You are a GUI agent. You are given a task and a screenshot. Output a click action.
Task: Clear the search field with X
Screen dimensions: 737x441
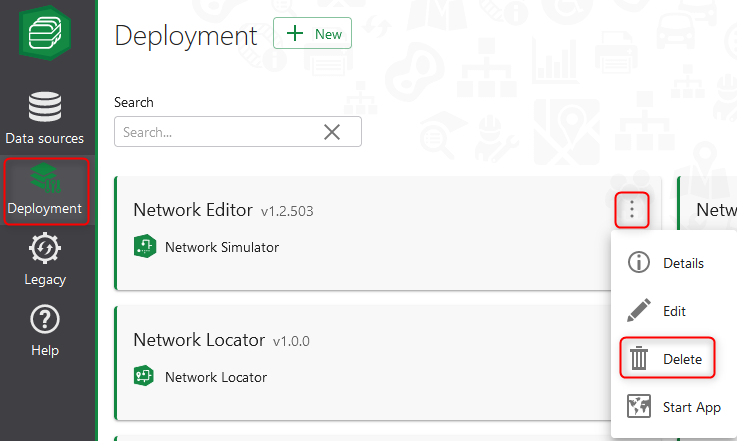(332, 132)
